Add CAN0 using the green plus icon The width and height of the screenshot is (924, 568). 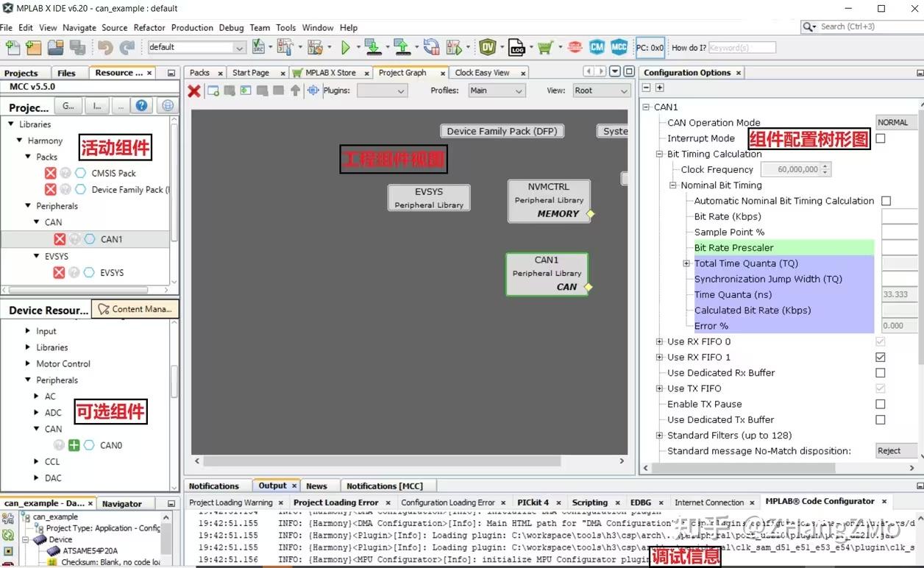74,445
